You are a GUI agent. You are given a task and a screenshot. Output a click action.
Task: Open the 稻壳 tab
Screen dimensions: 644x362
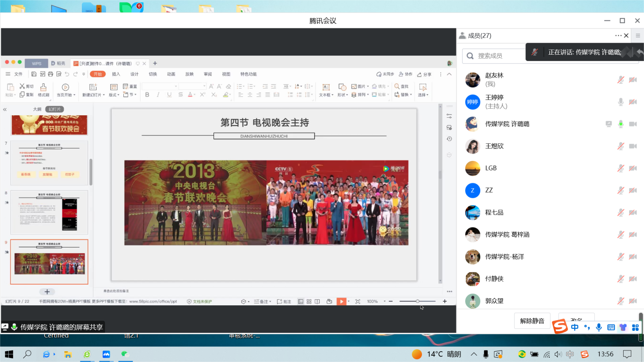(58, 63)
